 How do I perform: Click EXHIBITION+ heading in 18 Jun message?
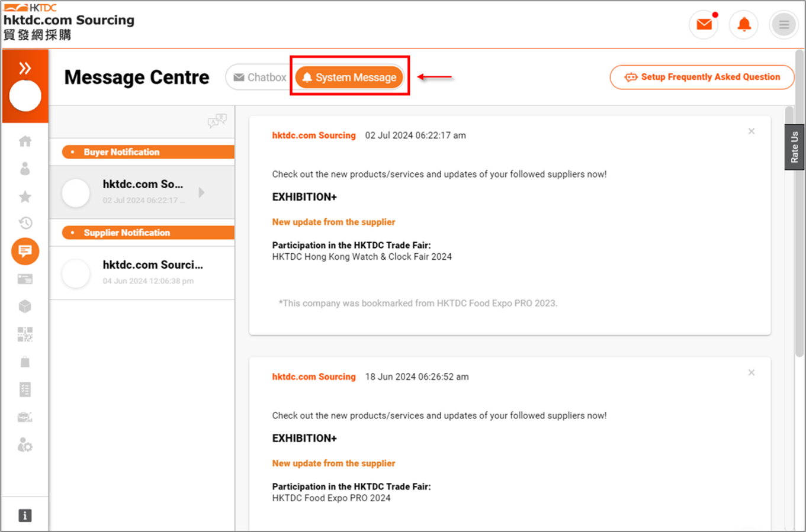point(304,439)
